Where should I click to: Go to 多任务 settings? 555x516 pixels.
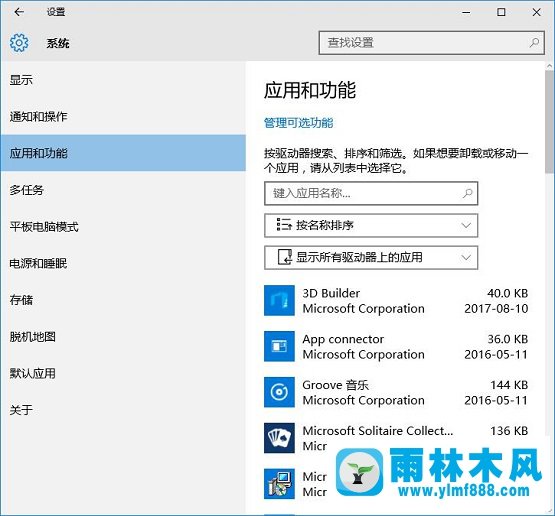tap(123, 190)
